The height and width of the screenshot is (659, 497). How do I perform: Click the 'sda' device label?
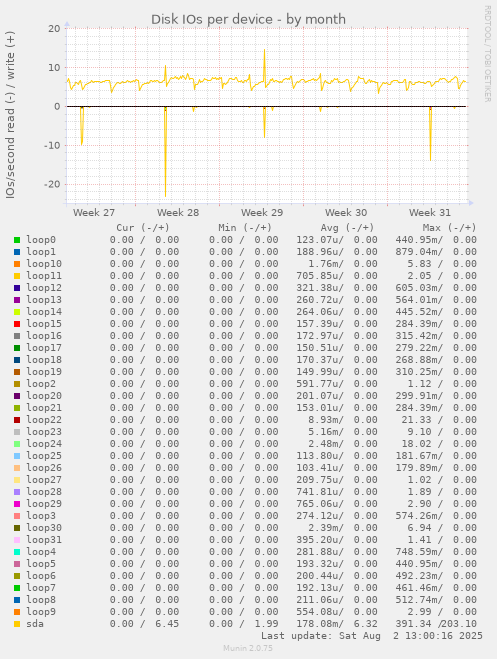(x=35, y=624)
